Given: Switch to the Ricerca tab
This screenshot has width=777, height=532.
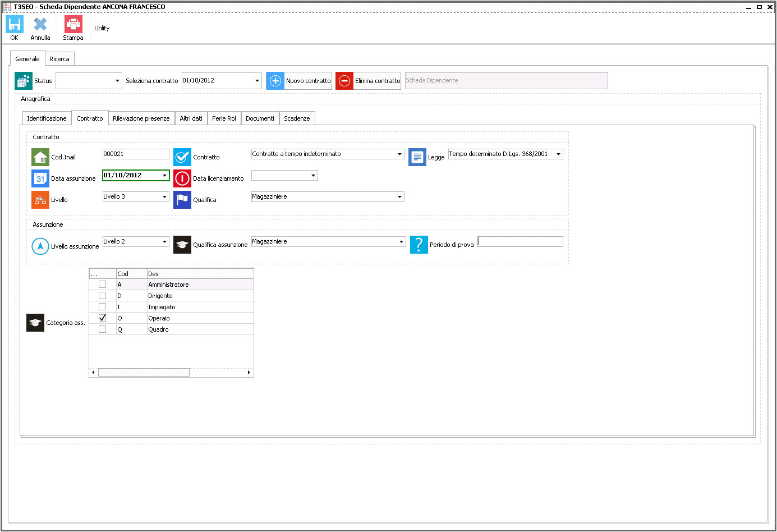Looking at the screenshot, I should 59,59.
